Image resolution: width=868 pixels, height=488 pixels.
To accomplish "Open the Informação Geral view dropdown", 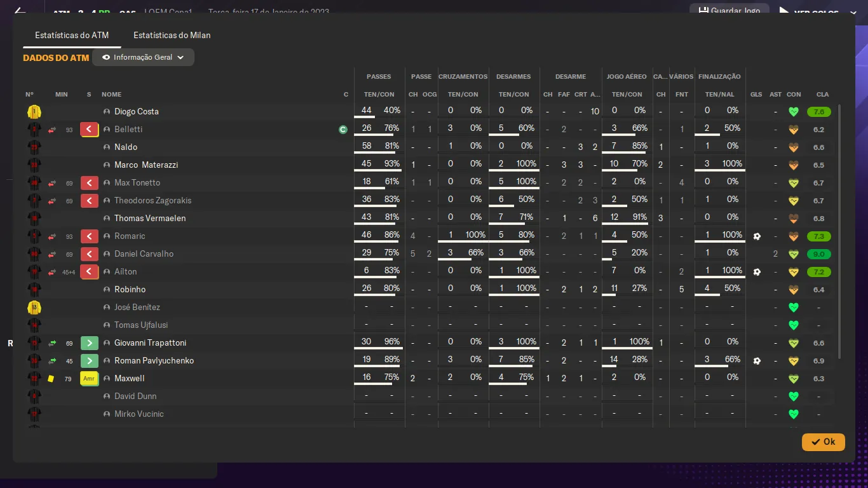I will [143, 57].
